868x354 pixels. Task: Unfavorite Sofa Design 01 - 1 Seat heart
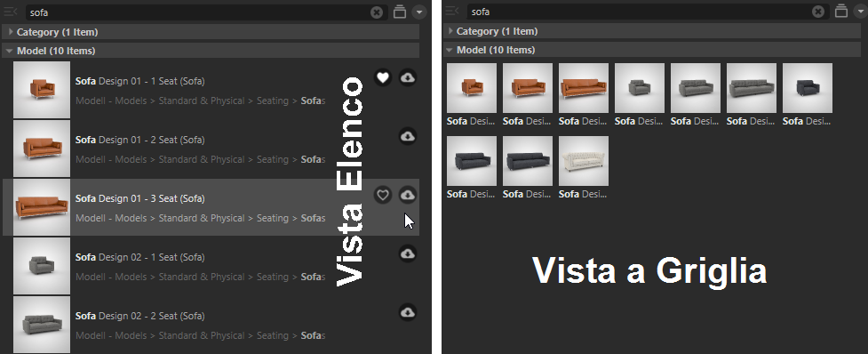point(383,77)
